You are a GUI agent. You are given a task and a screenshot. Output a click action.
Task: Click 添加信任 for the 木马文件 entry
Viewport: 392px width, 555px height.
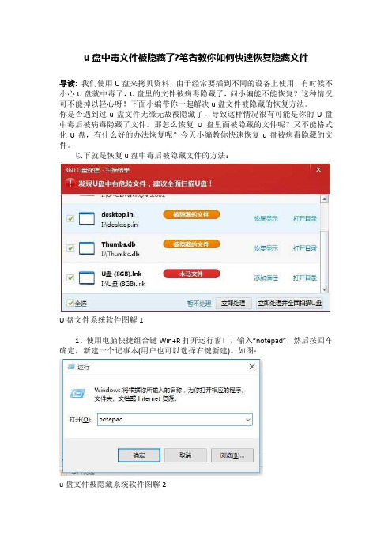pos(266,277)
